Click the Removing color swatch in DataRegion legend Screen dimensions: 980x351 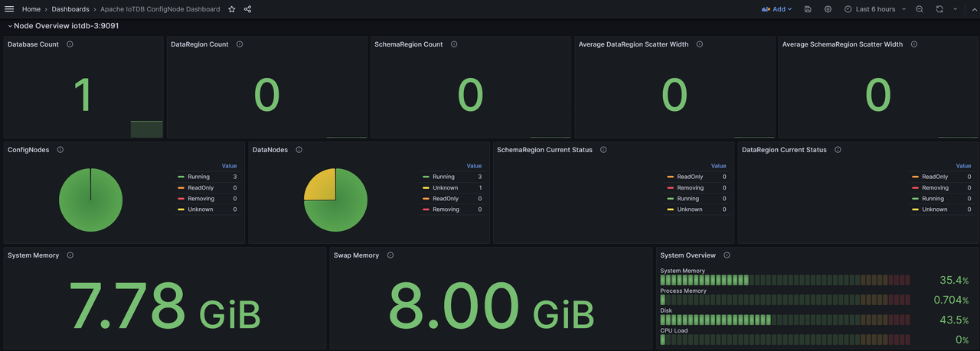[x=915, y=187]
